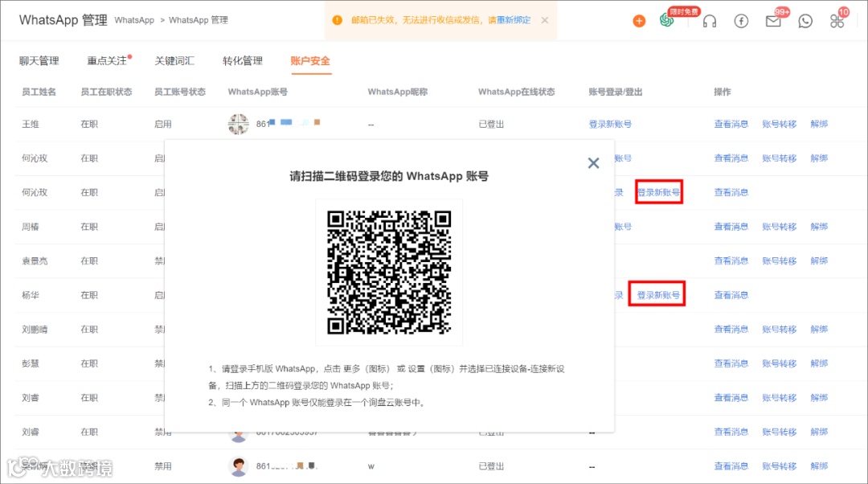Image resolution: width=868 pixels, height=484 pixels.
Task: Switch to the 重点关注 tab
Action: (x=108, y=61)
